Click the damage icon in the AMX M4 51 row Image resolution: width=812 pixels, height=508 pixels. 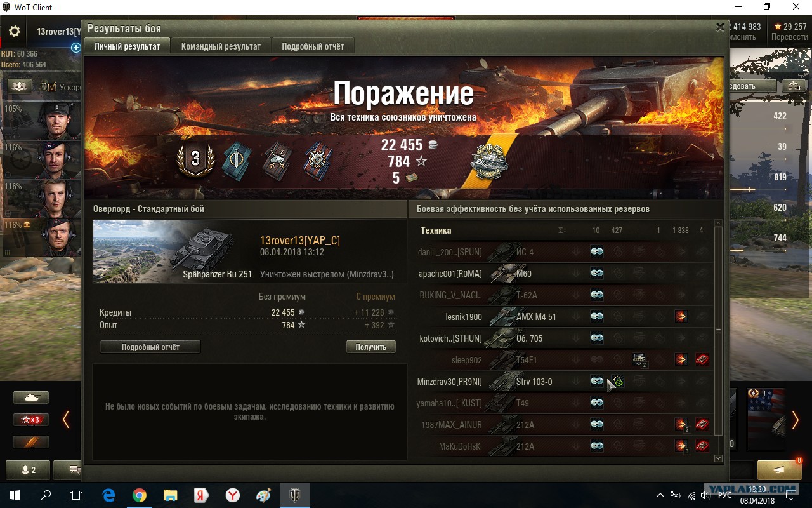tap(681, 316)
